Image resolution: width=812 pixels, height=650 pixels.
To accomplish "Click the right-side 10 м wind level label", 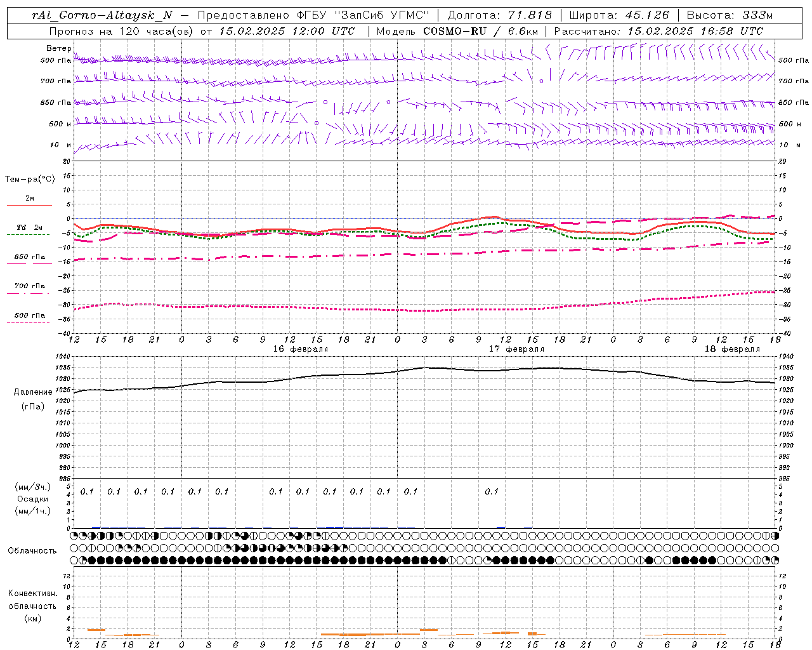I will click(x=789, y=145).
